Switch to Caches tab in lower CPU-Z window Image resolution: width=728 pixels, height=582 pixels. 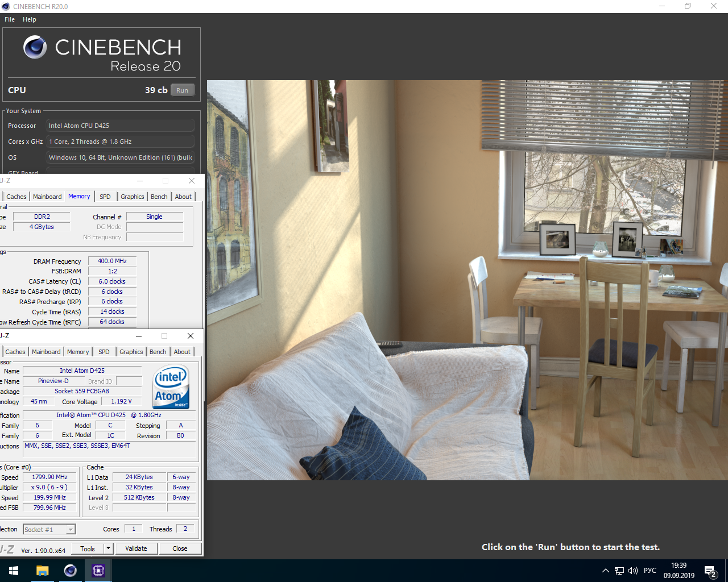tap(15, 352)
